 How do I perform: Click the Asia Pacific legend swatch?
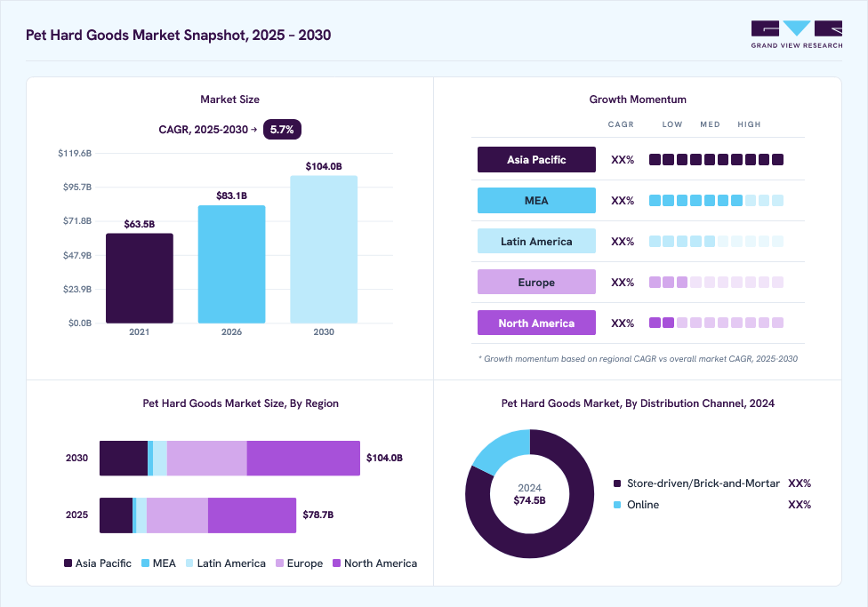tap(68, 563)
